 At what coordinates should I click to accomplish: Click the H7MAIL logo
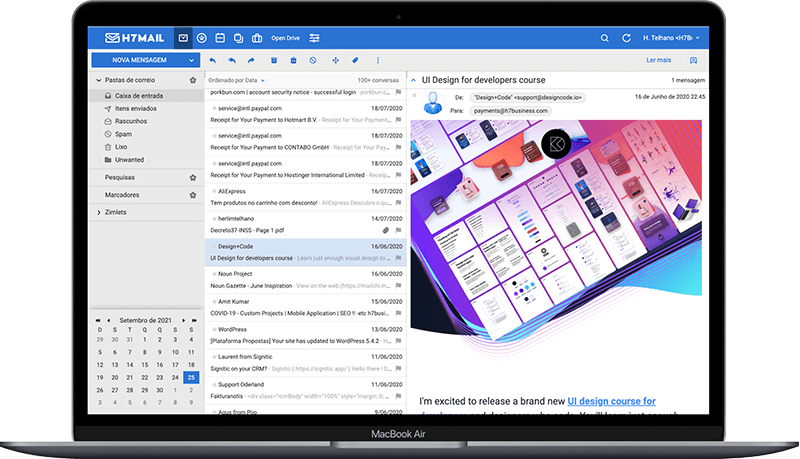tap(135, 38)
